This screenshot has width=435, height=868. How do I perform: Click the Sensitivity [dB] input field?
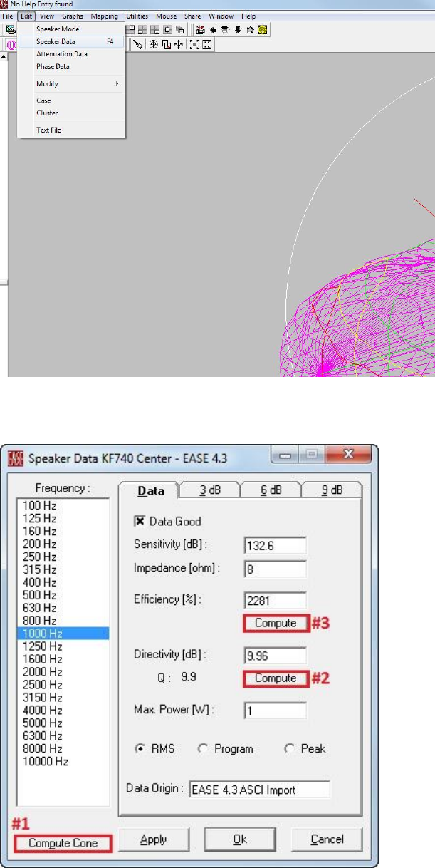click(x=275, y=545)
